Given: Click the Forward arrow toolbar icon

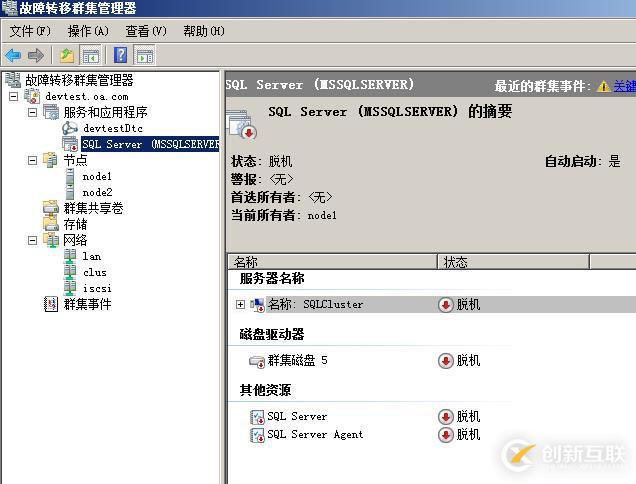Looking at the screenshot, I should pos(36,55).
